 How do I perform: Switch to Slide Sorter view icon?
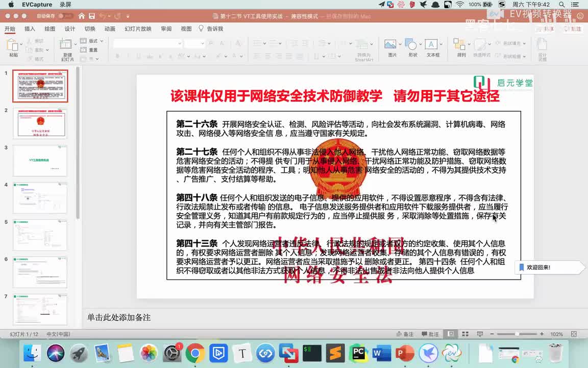(x=465, y=334)
